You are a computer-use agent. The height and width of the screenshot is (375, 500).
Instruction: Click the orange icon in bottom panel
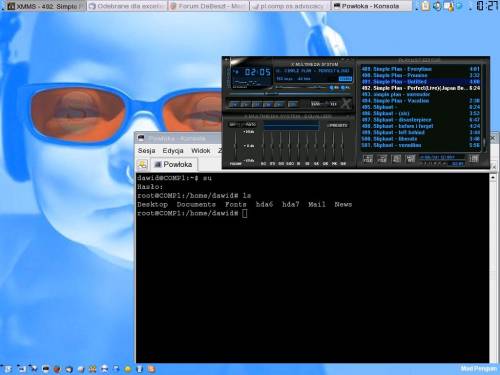(152, 369)
